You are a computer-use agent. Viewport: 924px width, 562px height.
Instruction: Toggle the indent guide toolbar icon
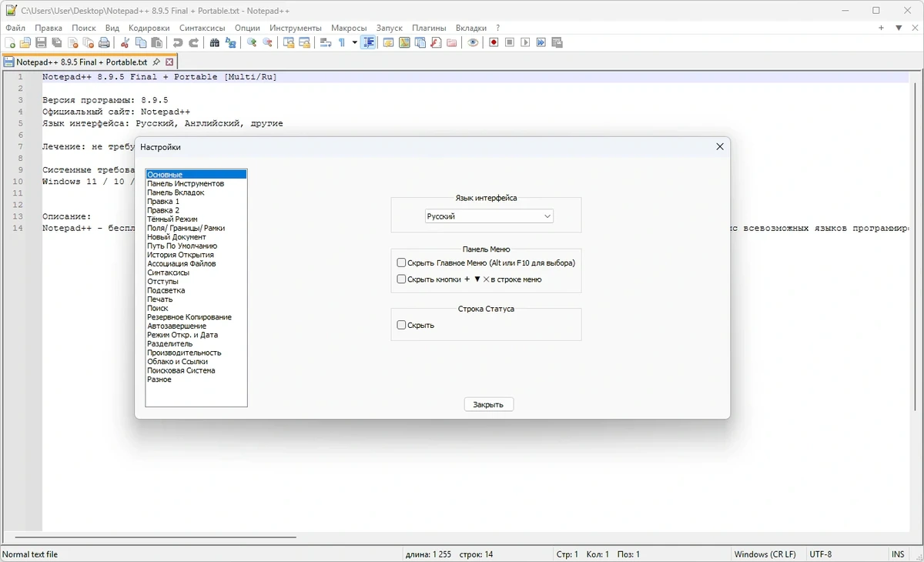pos(369,43)
